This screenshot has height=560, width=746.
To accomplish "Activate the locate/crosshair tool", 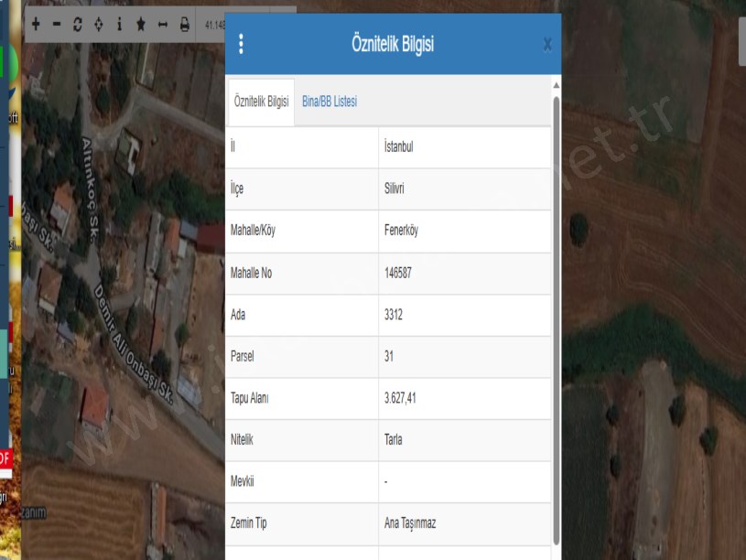I will [99, 25].
